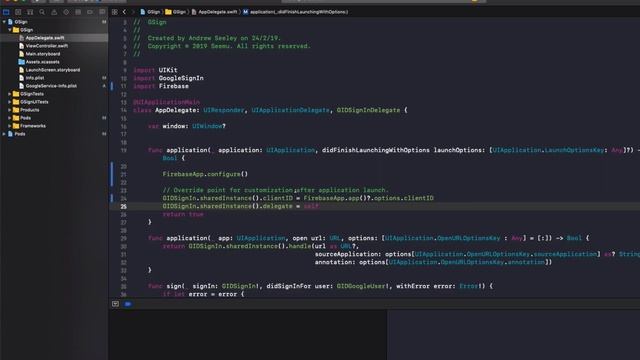Click line number 21 gutter
The image size is (640, 360).
click(x=123, y=174)
